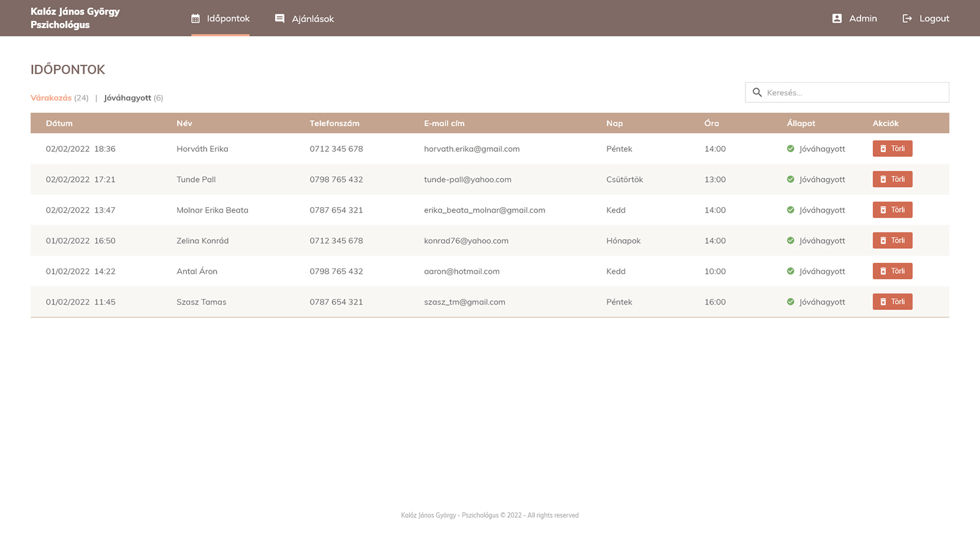Viewport: 980px width, 541px height.
Task: Switch to the Várakozás (24) filter
Action: (59, 98)
